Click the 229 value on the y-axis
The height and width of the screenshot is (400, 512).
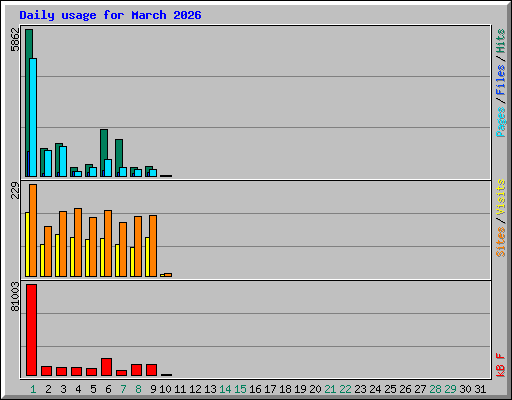(15, 191)
